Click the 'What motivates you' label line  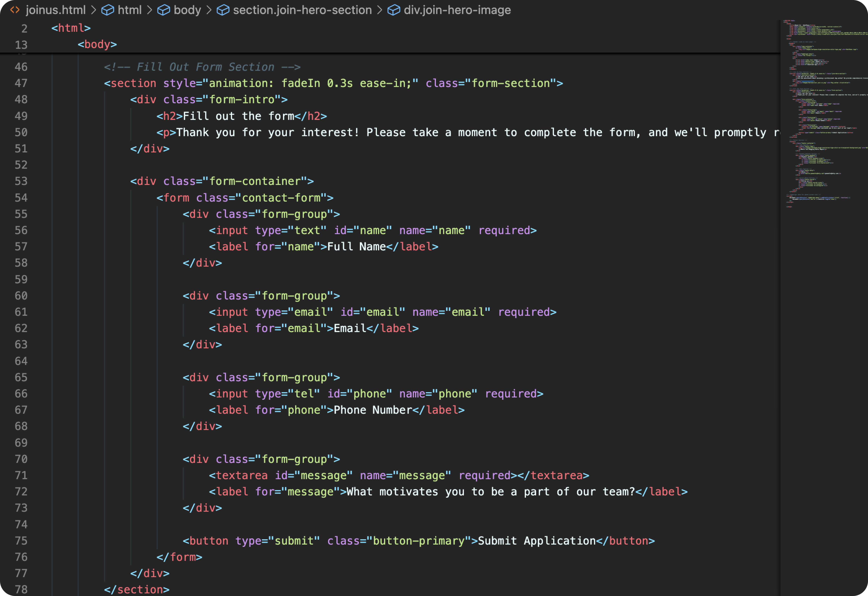tap(448, 492)
